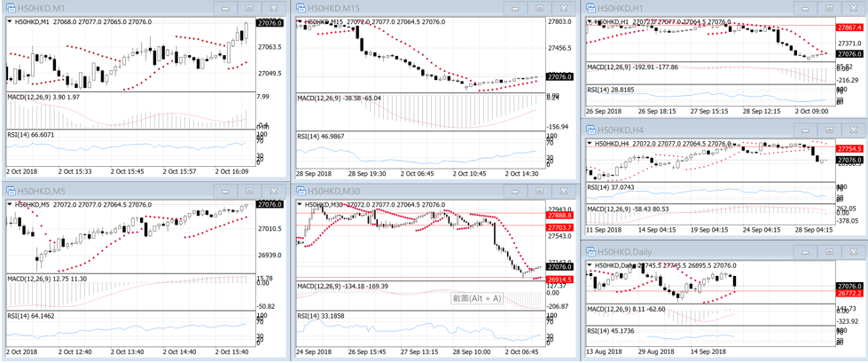The height and width of the screenshot is (363, 868).
Task: Click the 27076.0 current price label in M1
Action: coord(270,23)
